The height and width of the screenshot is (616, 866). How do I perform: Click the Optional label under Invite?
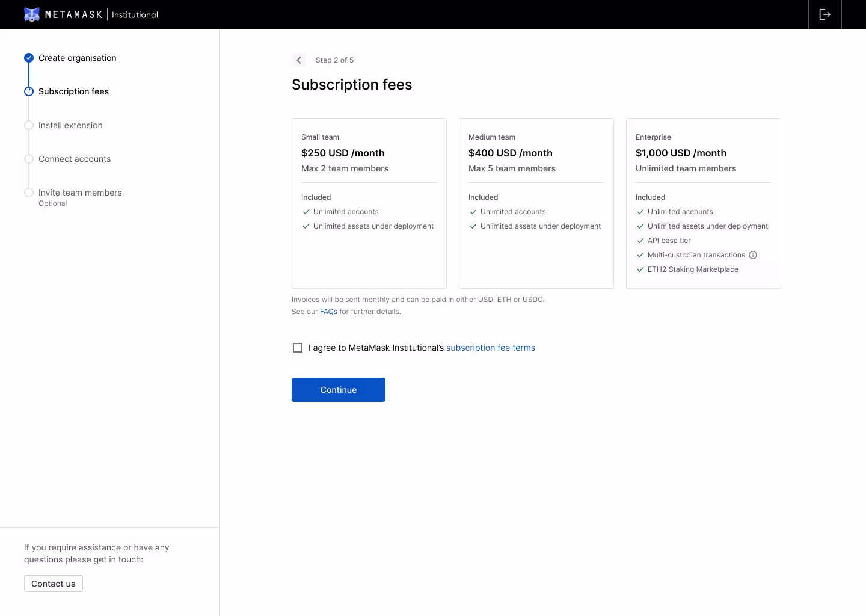pos(53,203)
